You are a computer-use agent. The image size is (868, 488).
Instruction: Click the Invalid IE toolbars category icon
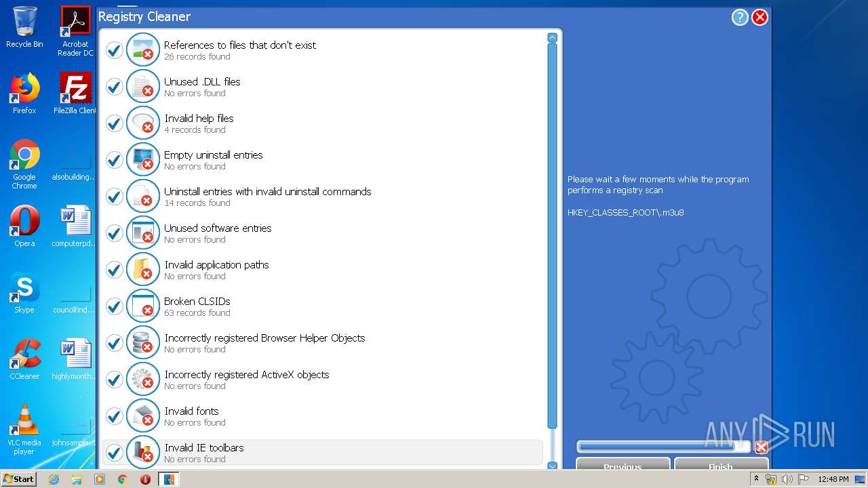pyautogui.click(x=143, y=452)
